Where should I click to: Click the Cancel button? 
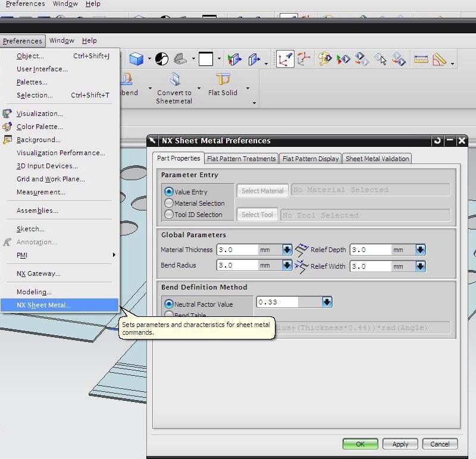[440, 444]
